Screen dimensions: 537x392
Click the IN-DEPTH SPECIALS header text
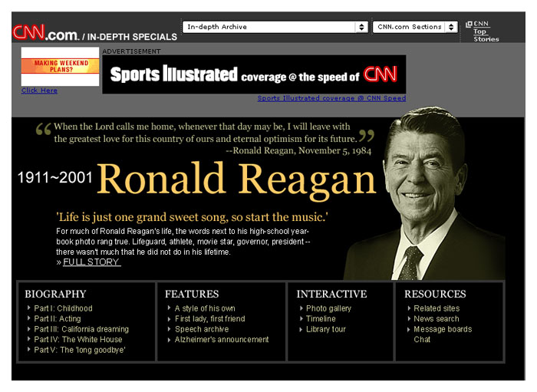(132, 37)
